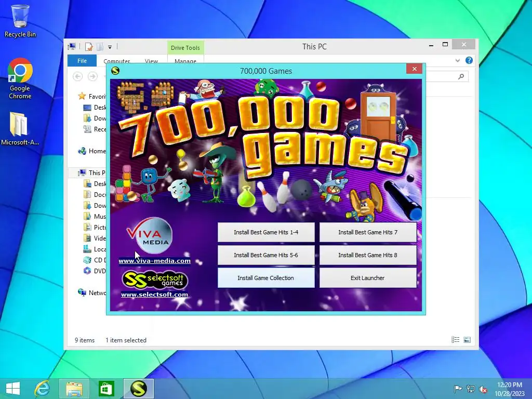Select Favorites in navigation pane
Screen dimensions: 532x399
point(91,96)
